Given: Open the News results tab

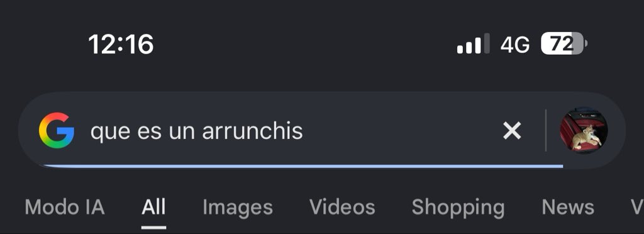Looking at the screenshot, I should [x=568, y=207].
